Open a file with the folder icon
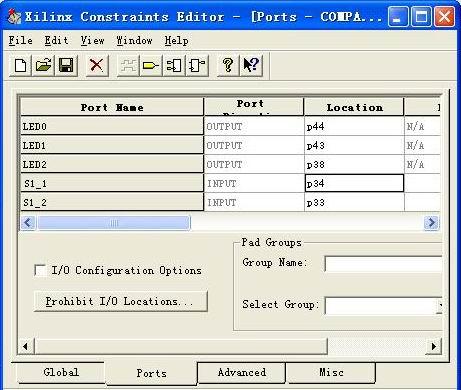Image resolution: width=461 pixels, height=390 pixels. click(43, 65)
